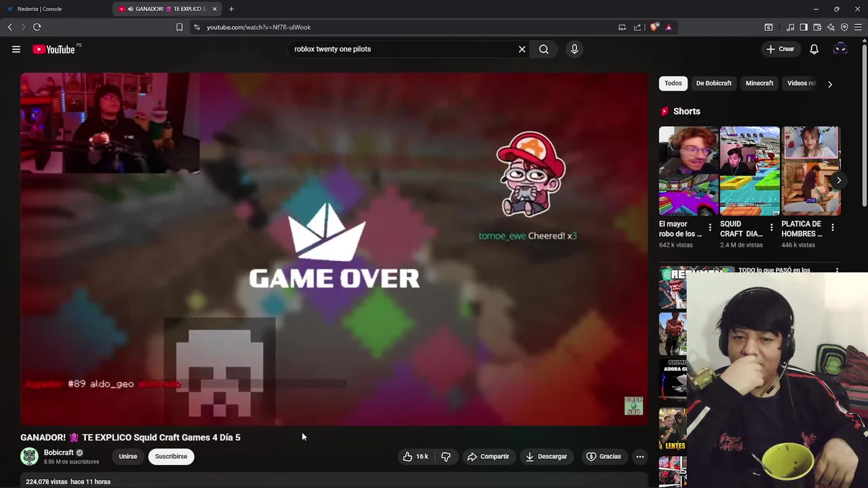Select the Todos filter chip
This screenshot has height=488, width=868.
pos(673,83)
